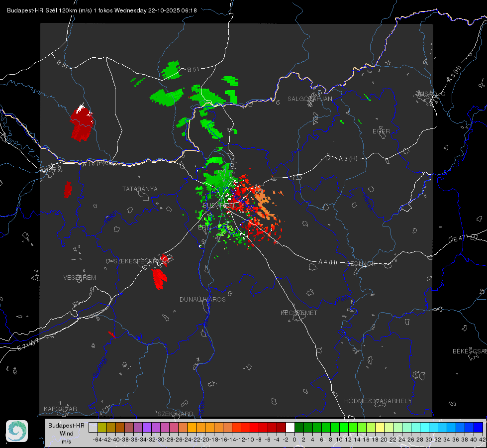Click the small red echo west of Tatabánya
This screenshot has width=487, height=448.
click(68, 190)
